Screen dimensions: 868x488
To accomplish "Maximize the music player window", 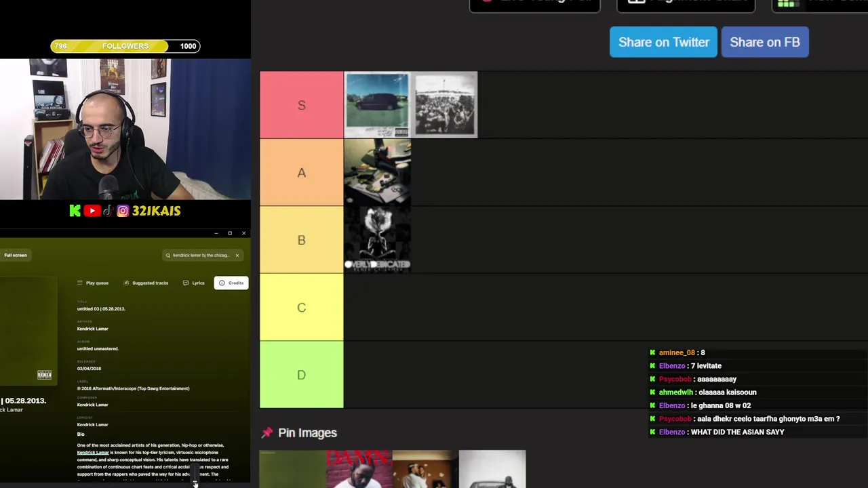I will [x=230, y=233].
